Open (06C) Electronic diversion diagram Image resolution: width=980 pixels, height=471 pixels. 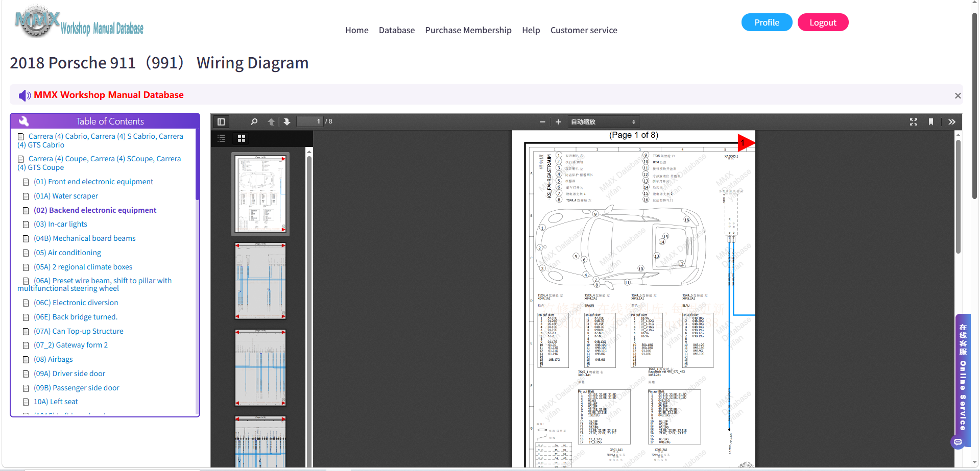(76, 303)
